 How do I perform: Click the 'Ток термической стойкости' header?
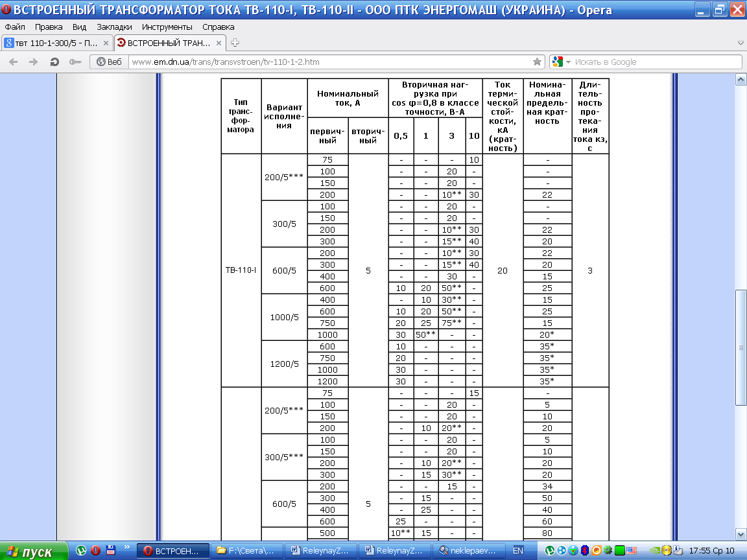point(503,116)
